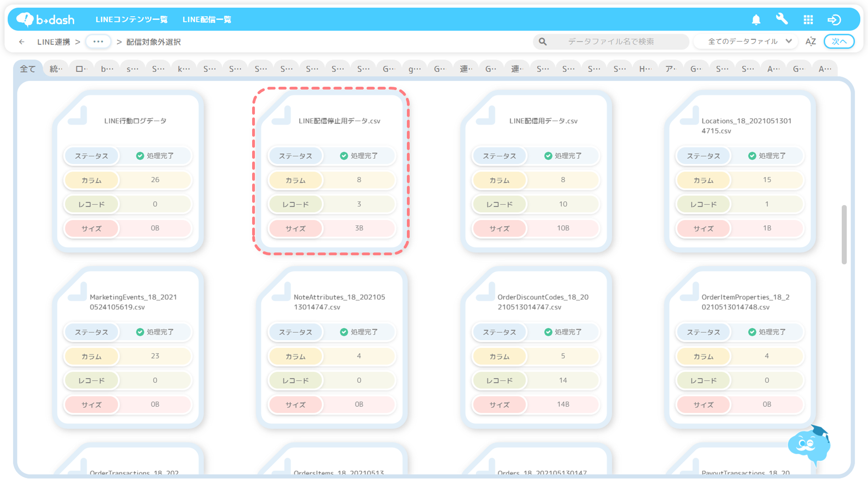Open LINE配信一覧 menu
Viewport: 868px width, 488px height.
(207, 19)
